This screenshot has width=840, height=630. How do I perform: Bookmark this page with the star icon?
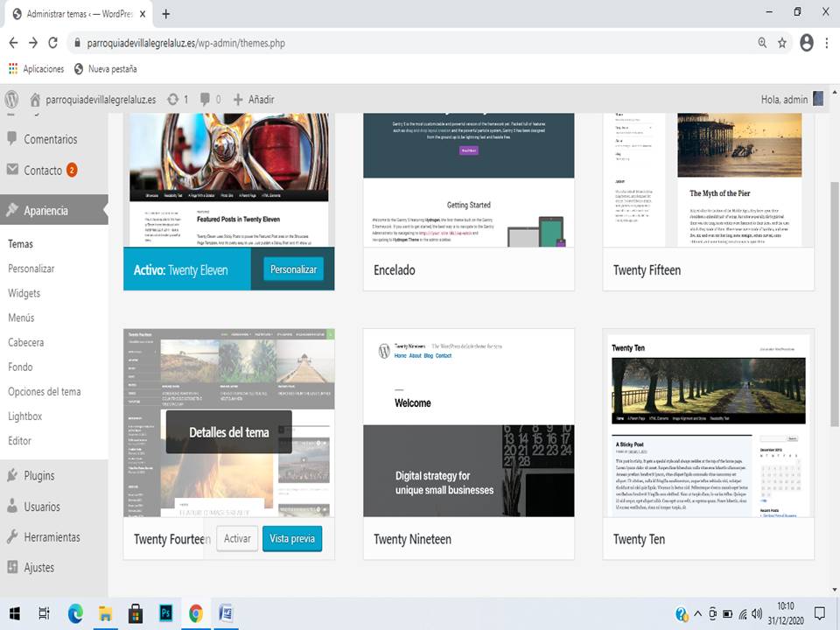point(782,43)
